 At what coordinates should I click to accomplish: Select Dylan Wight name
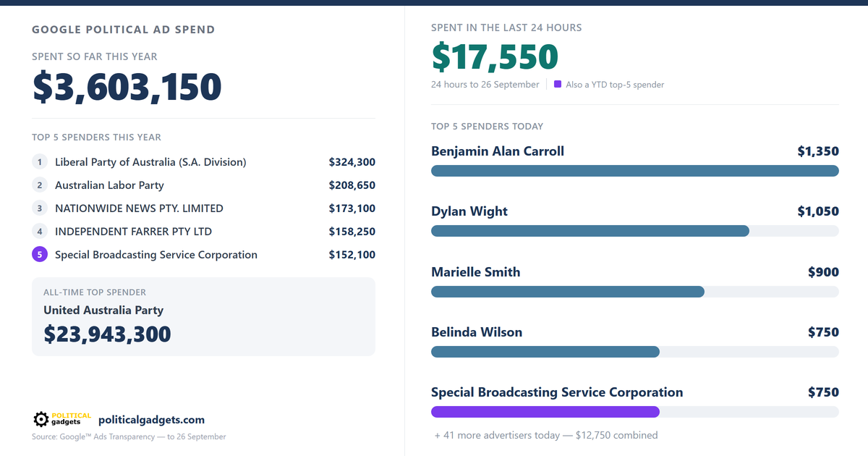click(469, 211)
